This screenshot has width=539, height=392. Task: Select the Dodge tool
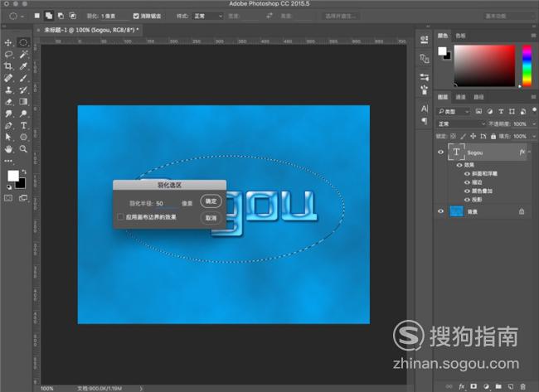pyautogui.click(x=23, y=114)
